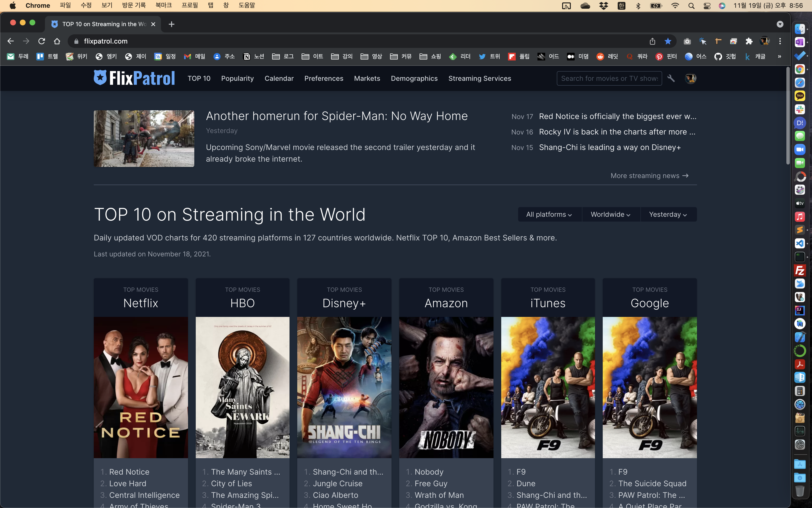Open the Preferences nav item

[324, 78]
